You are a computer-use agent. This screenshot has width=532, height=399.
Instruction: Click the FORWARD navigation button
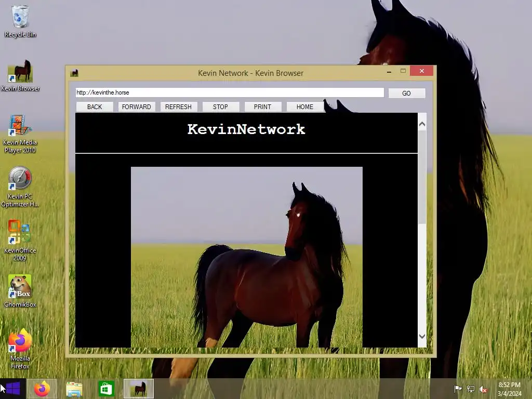[x=137, y=107]
